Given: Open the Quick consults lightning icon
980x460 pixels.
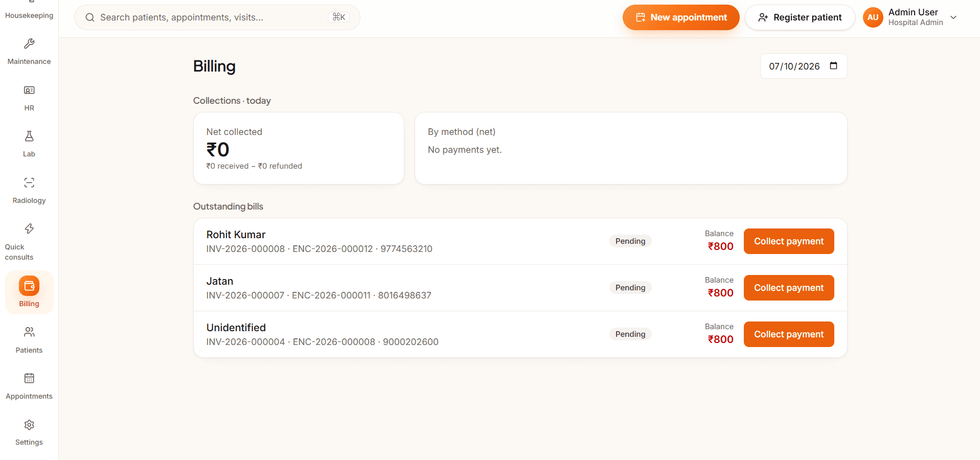Looking at the screenshot, I should coord(29,228).
